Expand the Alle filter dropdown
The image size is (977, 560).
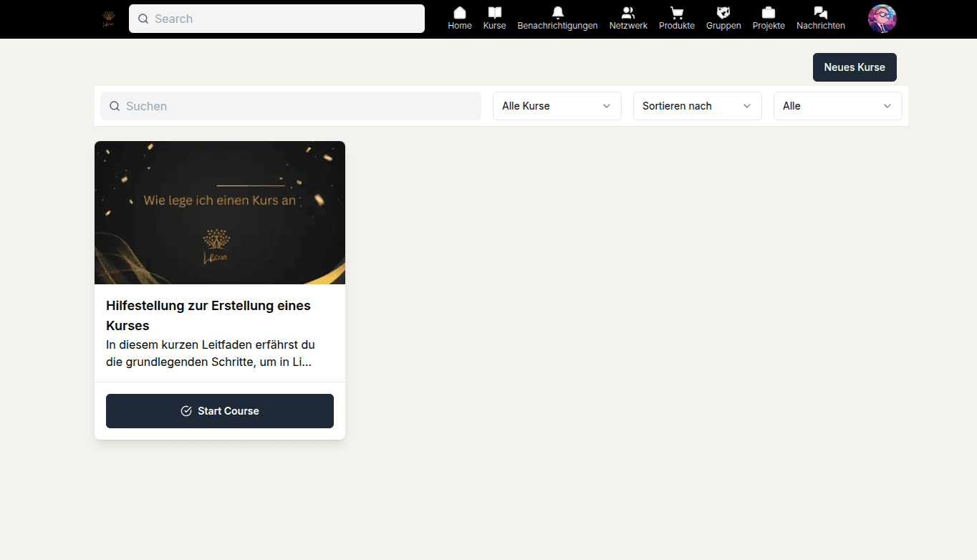(837, 106)
